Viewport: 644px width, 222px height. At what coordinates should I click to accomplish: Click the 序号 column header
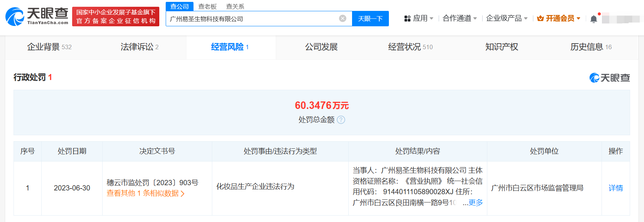pos(27,151)
